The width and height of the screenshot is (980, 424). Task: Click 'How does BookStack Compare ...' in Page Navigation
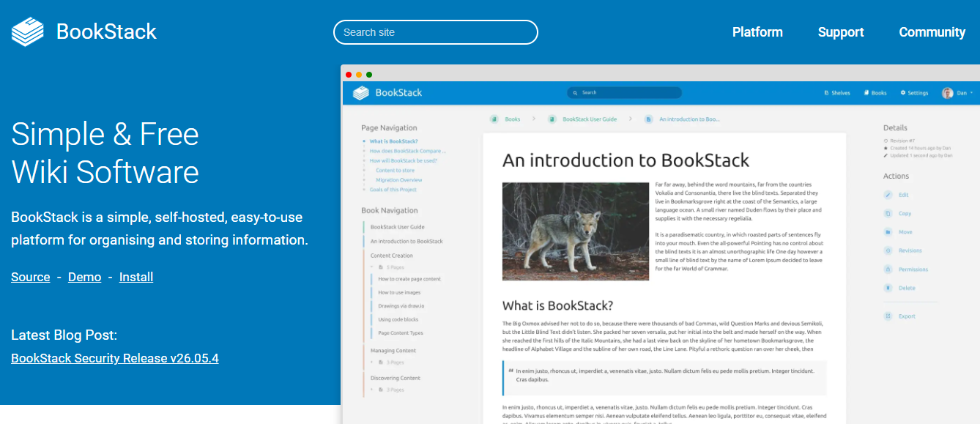pos(407,151)
